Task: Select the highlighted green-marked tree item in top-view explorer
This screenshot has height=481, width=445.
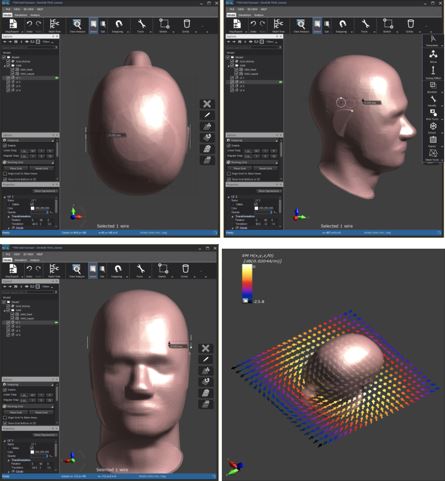Action: click(31, 78)
